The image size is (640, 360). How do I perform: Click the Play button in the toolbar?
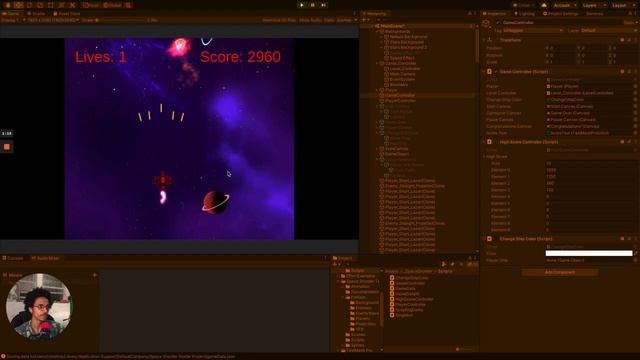[x=302, y=5]
